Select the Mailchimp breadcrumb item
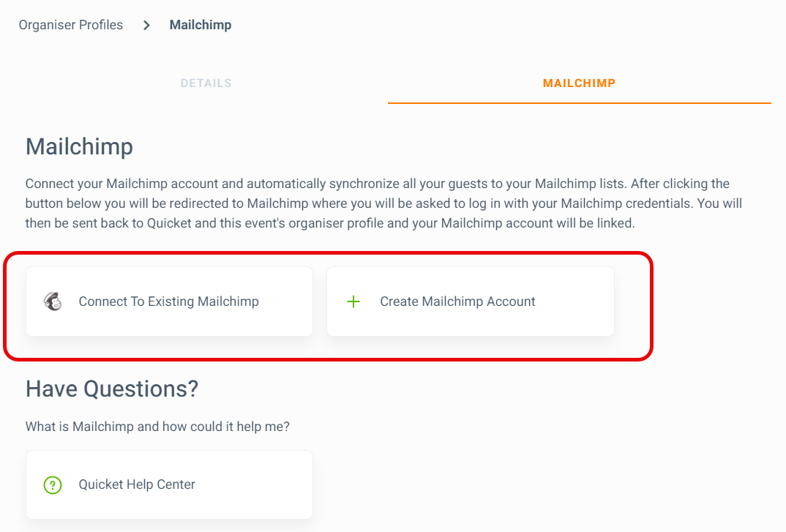The height and width of the screenshot is (532, 786). [201, 25]
